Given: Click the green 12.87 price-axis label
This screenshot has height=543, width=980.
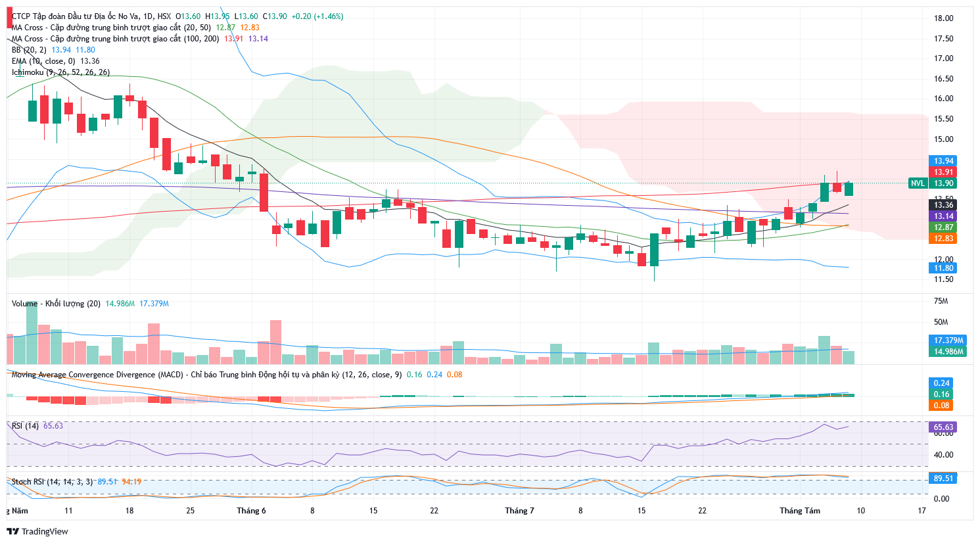Looking at the screenshot, I should click(x=944, y=227).
